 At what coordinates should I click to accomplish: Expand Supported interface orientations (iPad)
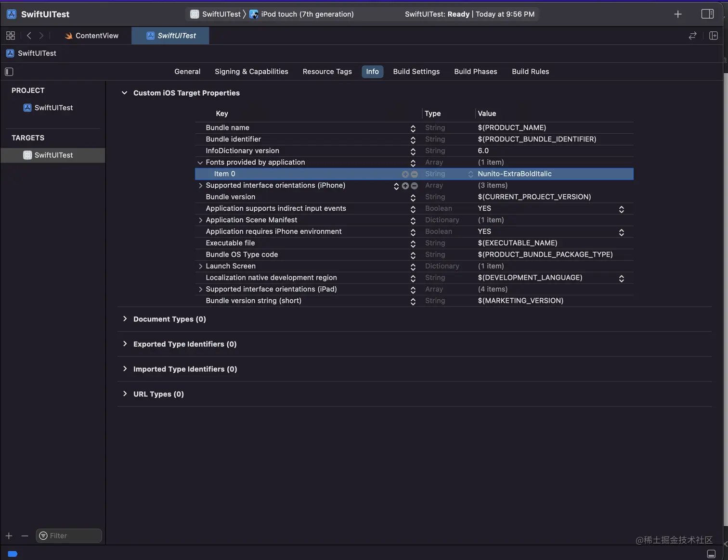pyautogui.click(x=200, y=290)
